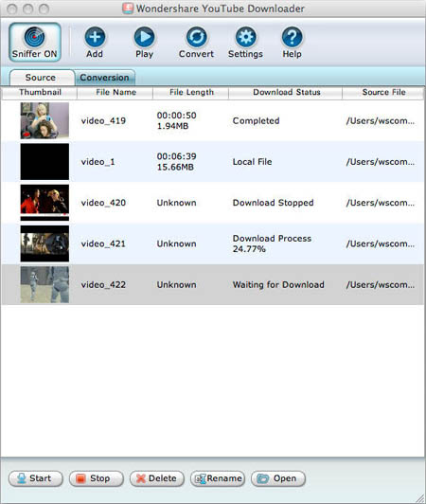Click the 00:06:39 15.66MB length cell
The width and height of the screenshot is (426, 504).
point(176,162)
